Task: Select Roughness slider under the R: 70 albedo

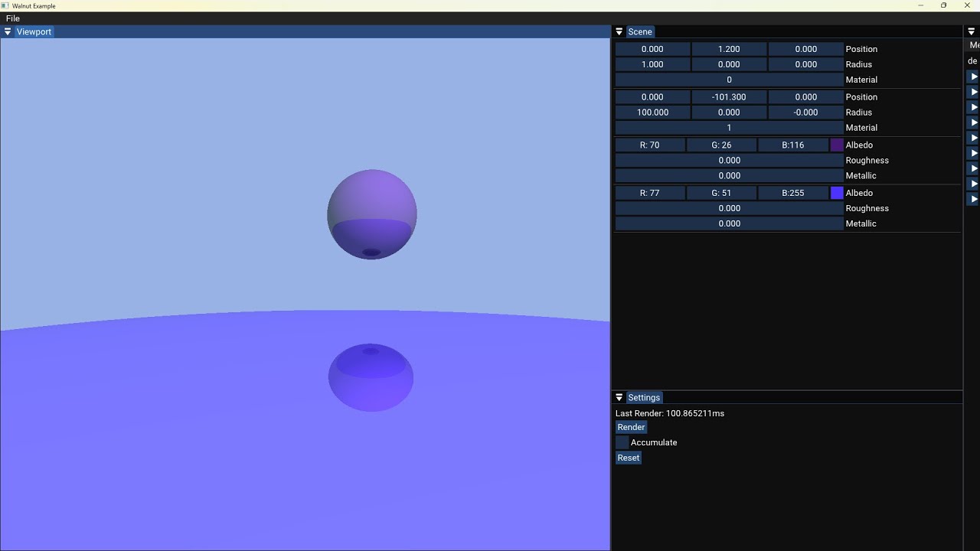Action: click(729, 161)
